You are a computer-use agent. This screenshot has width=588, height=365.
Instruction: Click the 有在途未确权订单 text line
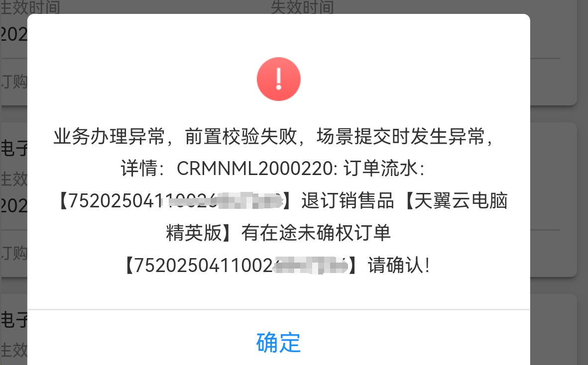click(316, 233)
